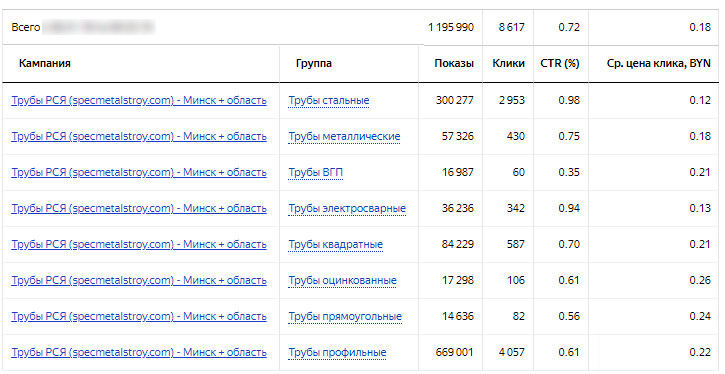Select impressions value 300 277
725x374 pixels.
[455, 100]
